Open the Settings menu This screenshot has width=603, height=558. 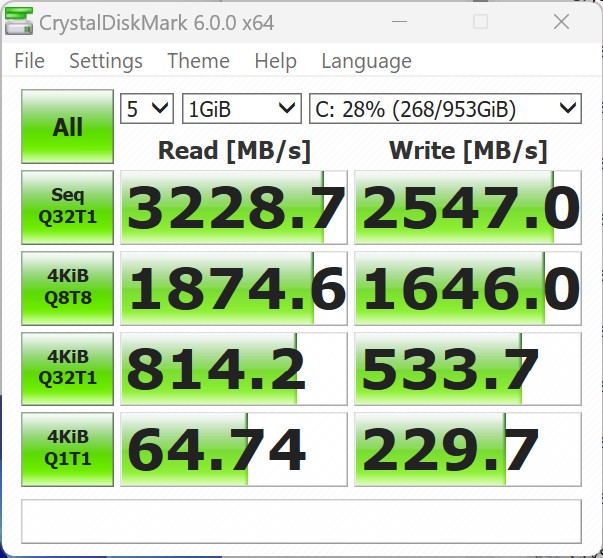106,61
